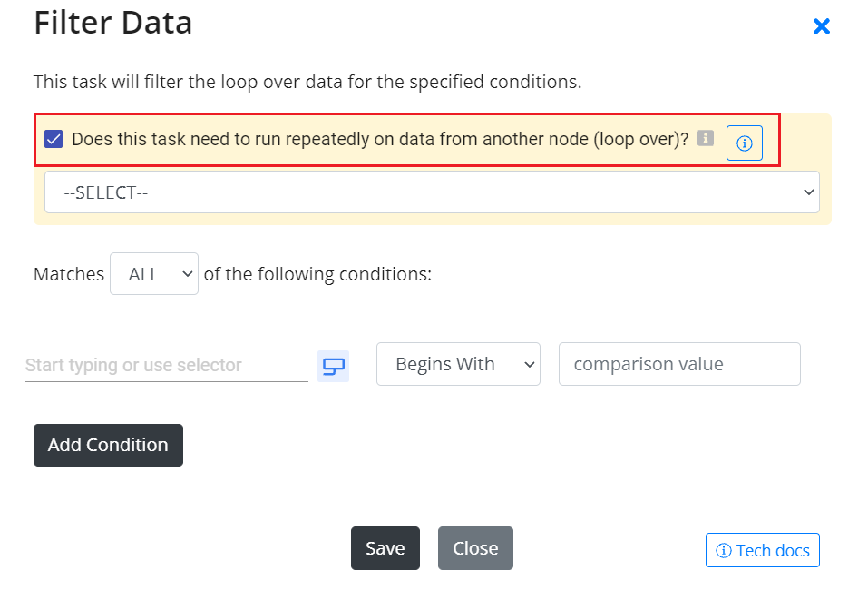868x600 pixels.
Task: Click the info icon inside the Tech docs button
Action: tap(724, 550)
